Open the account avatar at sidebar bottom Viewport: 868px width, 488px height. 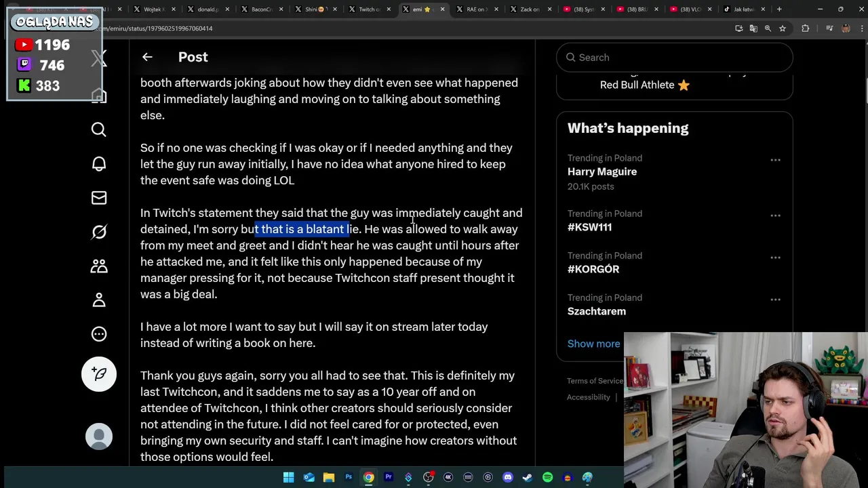click(99, 436)
